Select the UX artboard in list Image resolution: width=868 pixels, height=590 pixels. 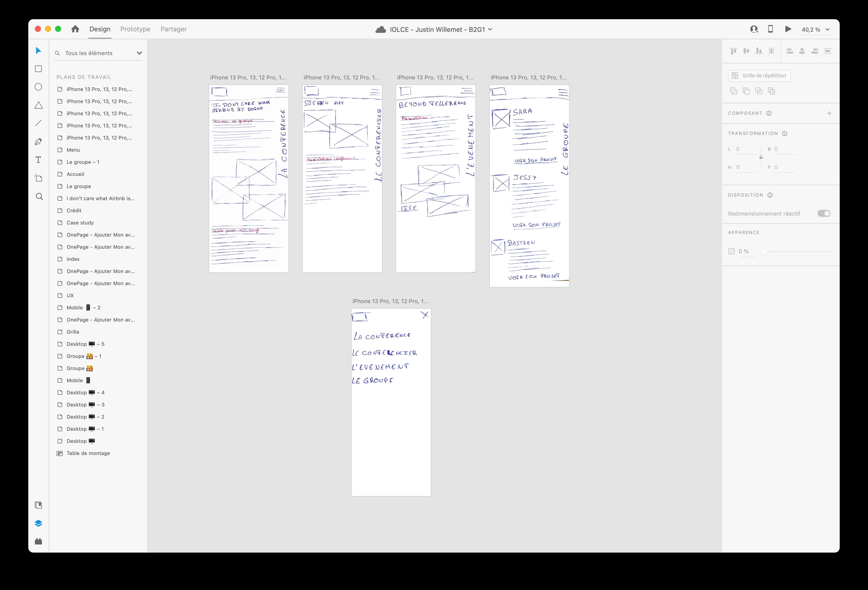click(x=98, y=296)
